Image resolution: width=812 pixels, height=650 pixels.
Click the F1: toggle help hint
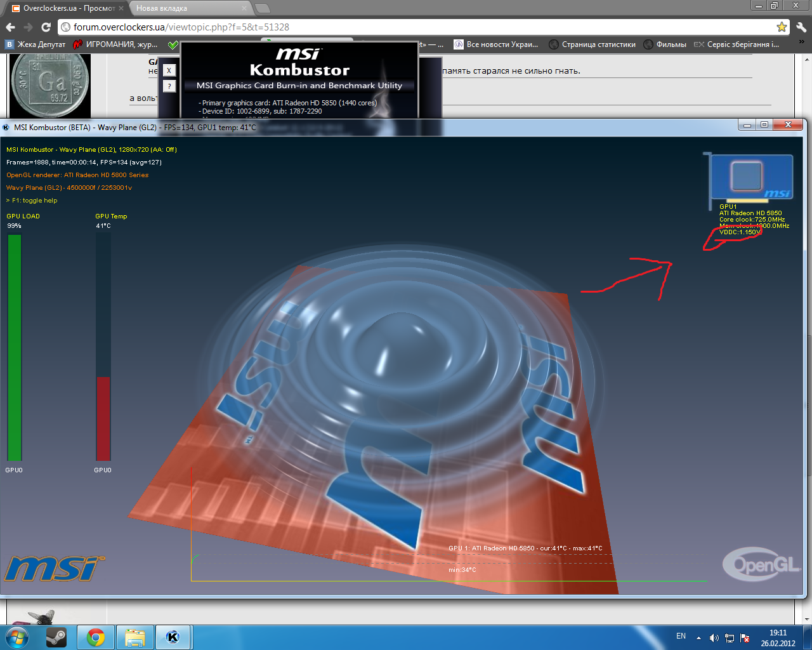32,201
